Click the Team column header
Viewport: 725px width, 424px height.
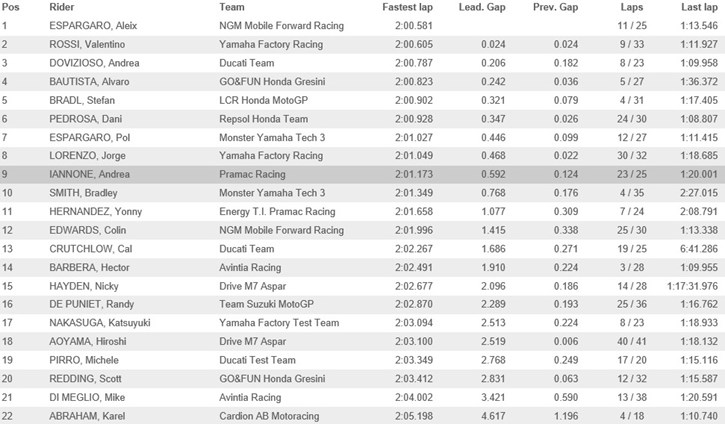click(x=232, y=7)
